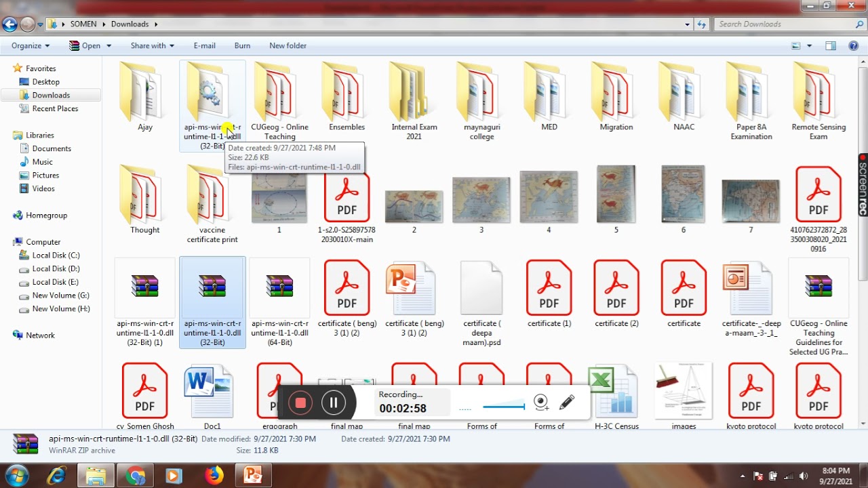
Task: Open the Share with dropdown
Action: click(153, 45)
